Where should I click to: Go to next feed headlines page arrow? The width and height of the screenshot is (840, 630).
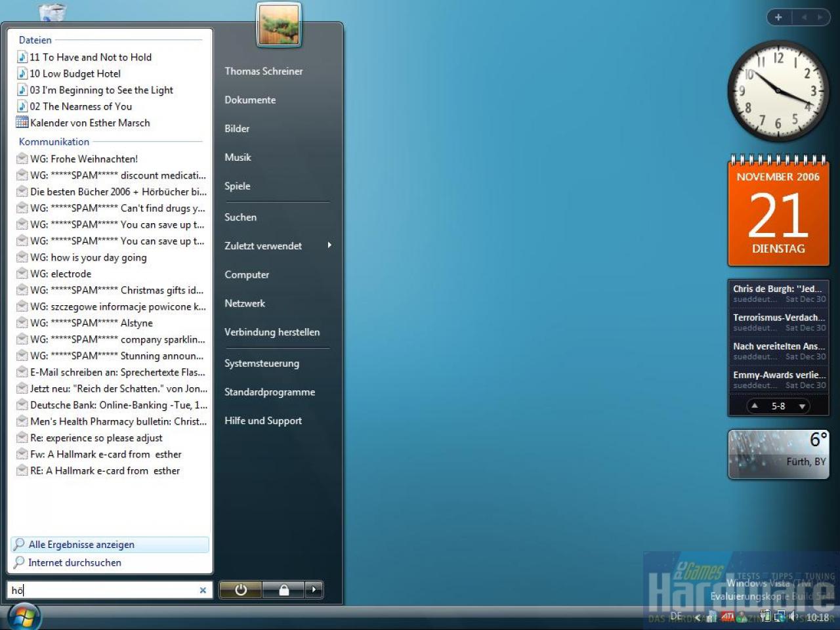pos(802,406)
